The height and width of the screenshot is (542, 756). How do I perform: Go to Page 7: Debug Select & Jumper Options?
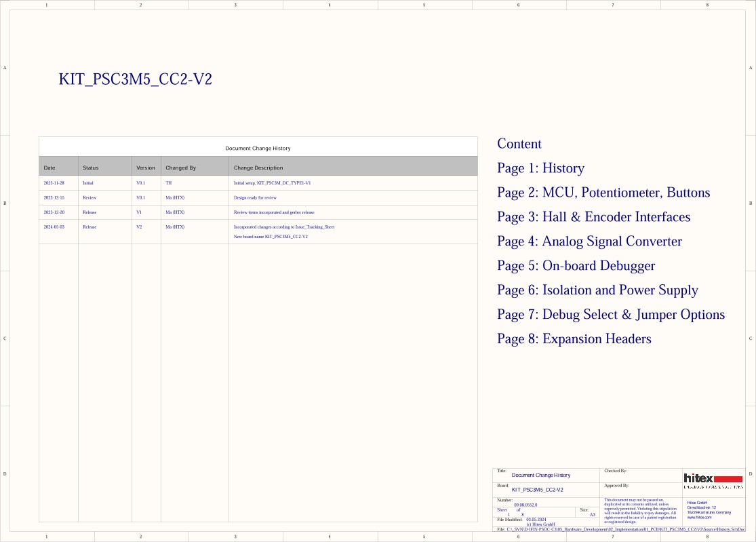tap(610, 315)
